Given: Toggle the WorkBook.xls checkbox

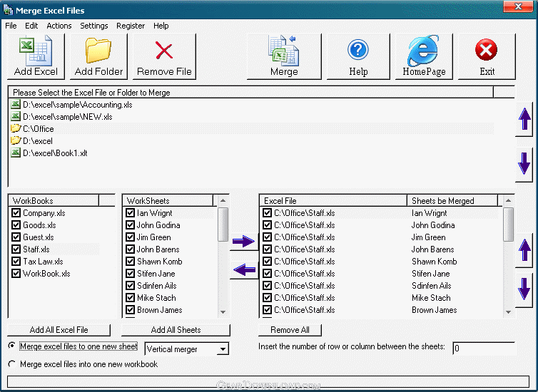Looking at the screenshot, I should point(16,273).
